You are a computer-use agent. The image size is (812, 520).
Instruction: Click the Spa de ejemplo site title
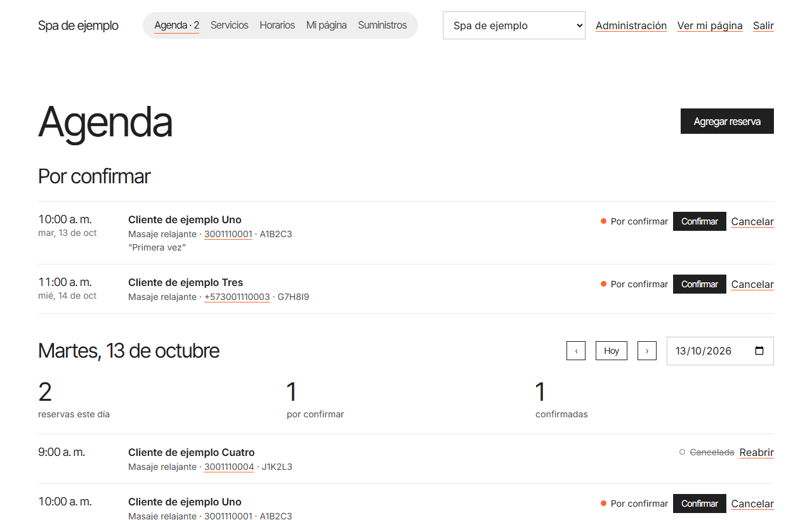[x=78, y=25]
